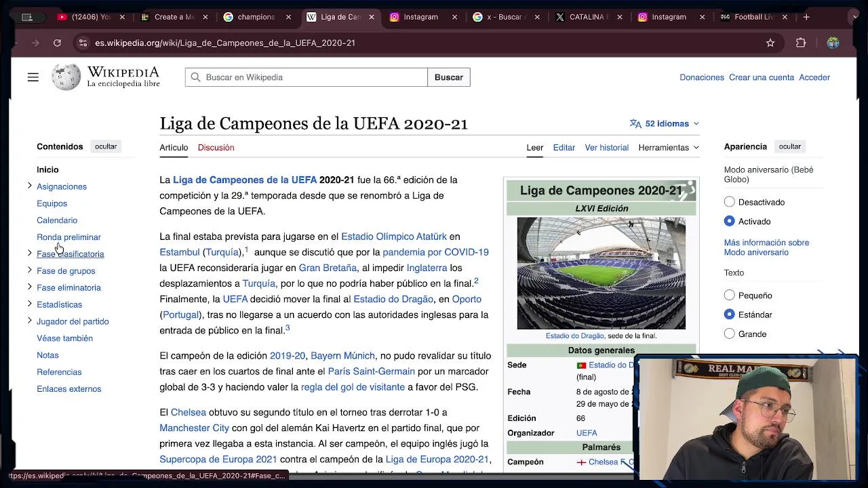Viewport: 868px width, 488px height.
Task: Jump to Inicio in contents
Action: click(x=47, y=169)
